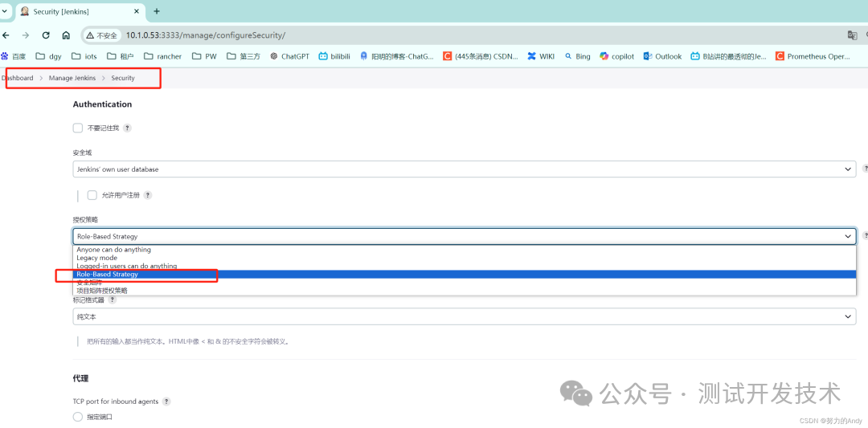This screenshot has width=868, height=428.
Task: Open the Outlook bookmark
Action: point(662,56)
